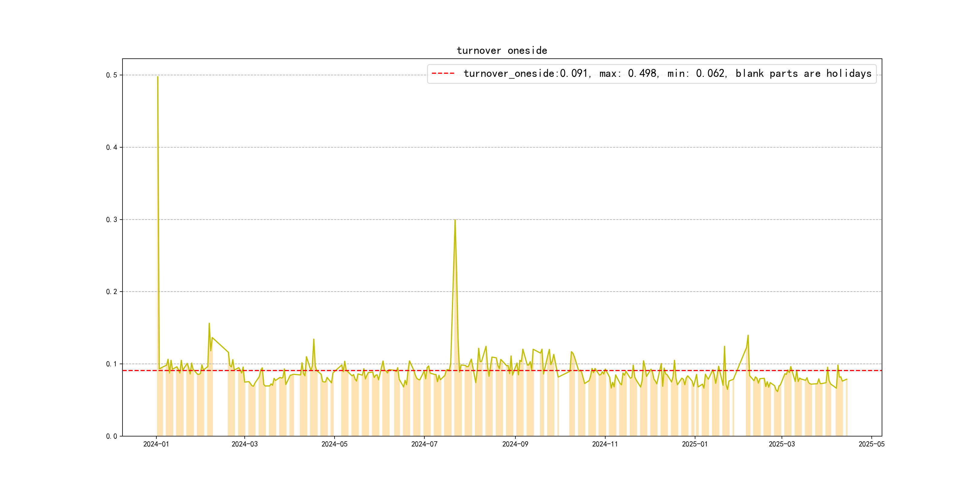Select the 2024-07 x-axis date label

tap(424, 444)
